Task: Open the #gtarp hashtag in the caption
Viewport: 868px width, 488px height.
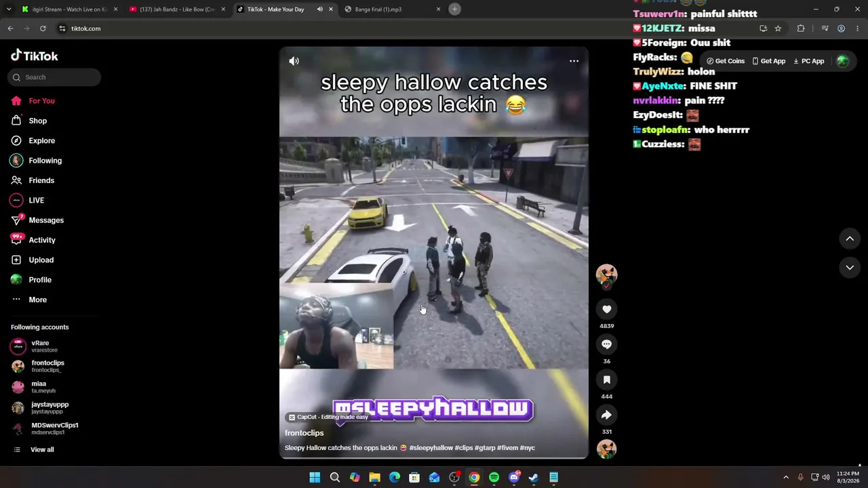Action: click(485, 448)
